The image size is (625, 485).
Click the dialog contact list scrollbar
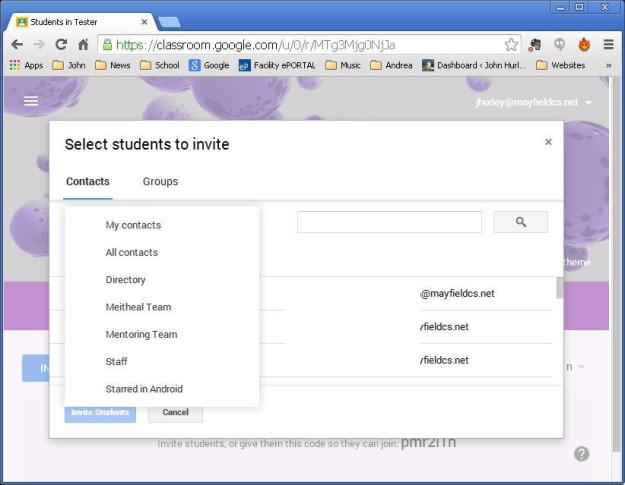560,288
